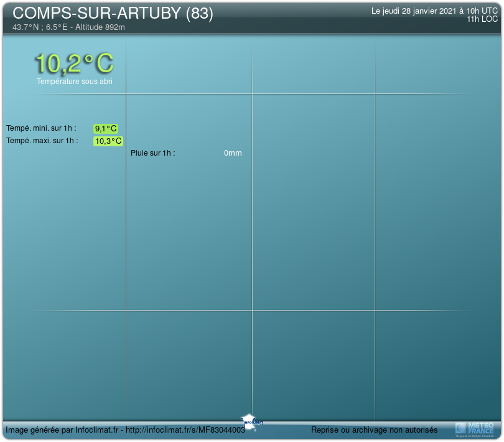Select the green 9,1°C minimum temperature badge

click(106, 129)
